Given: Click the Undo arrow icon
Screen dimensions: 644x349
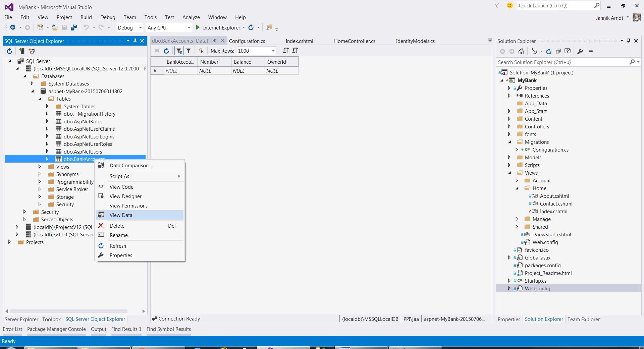Looking at the screenshot, I should [86, 27].
